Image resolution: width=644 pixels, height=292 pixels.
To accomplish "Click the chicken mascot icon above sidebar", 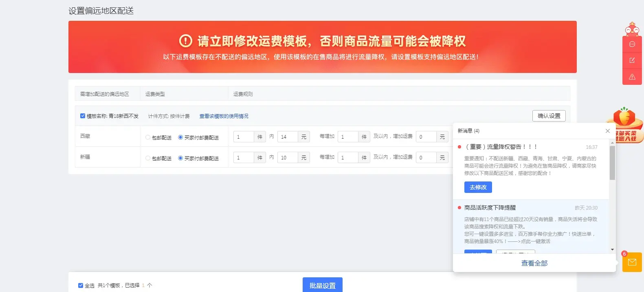I will pyautogui.click(x=632, y=29).
